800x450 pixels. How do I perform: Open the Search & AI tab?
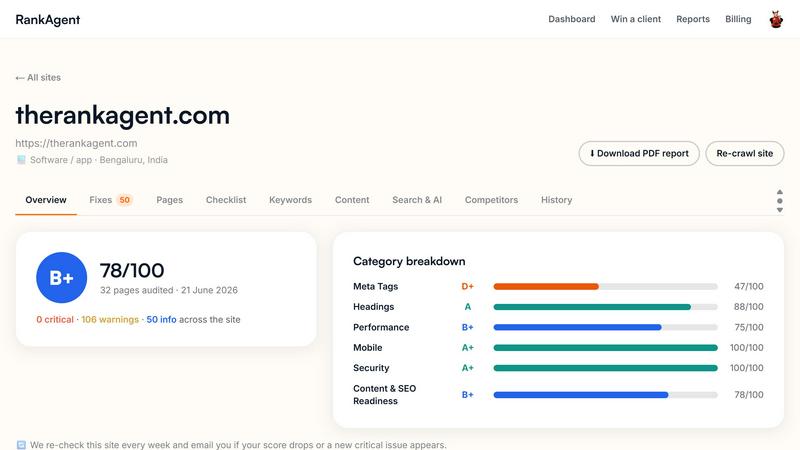(417, 200)
